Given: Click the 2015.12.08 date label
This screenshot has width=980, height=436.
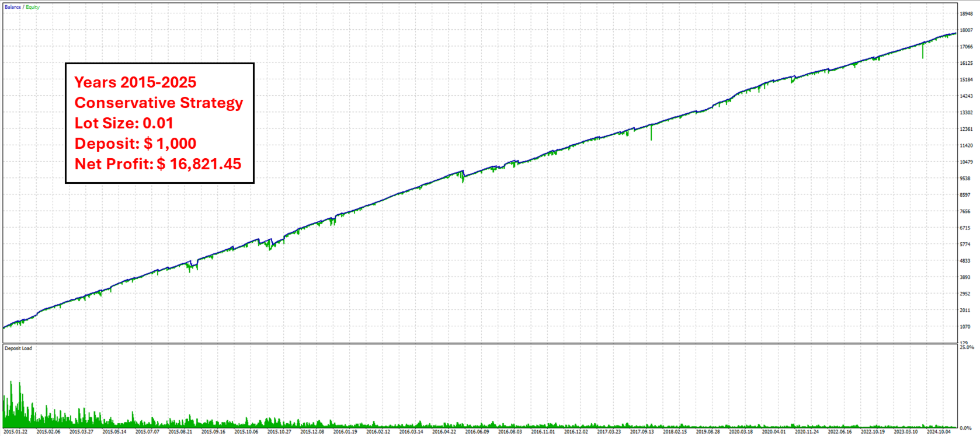Looking at the screenshot, I should [312, 432].
